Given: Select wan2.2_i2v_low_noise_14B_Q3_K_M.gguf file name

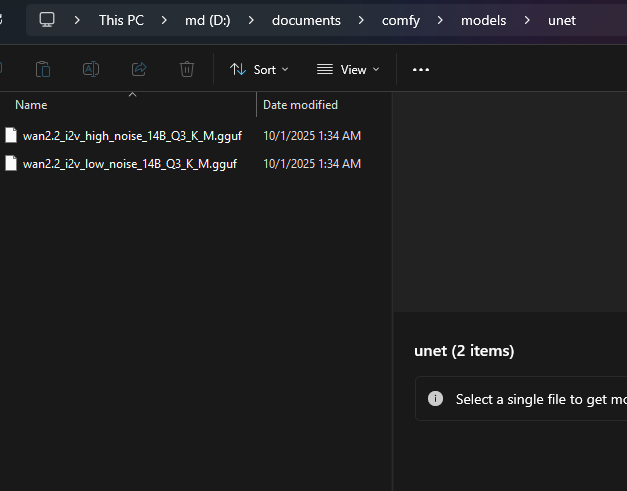Looking at the screenshot, I should tap(130, 163).
